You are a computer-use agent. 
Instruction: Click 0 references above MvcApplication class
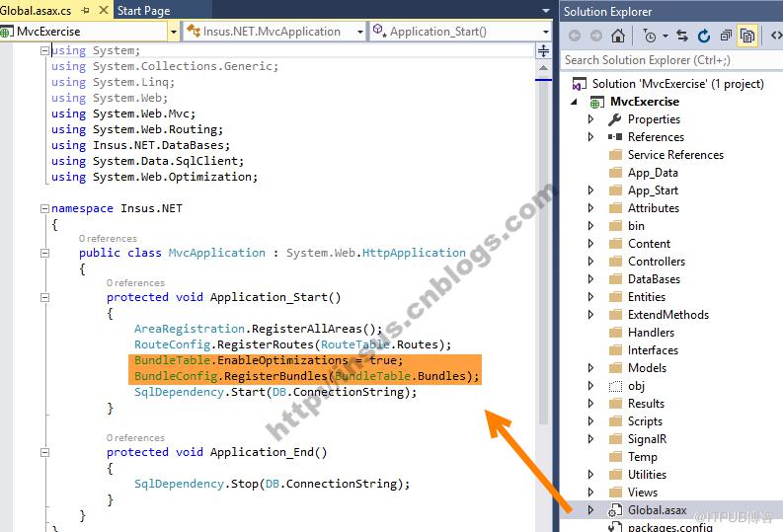coord(108,239)
